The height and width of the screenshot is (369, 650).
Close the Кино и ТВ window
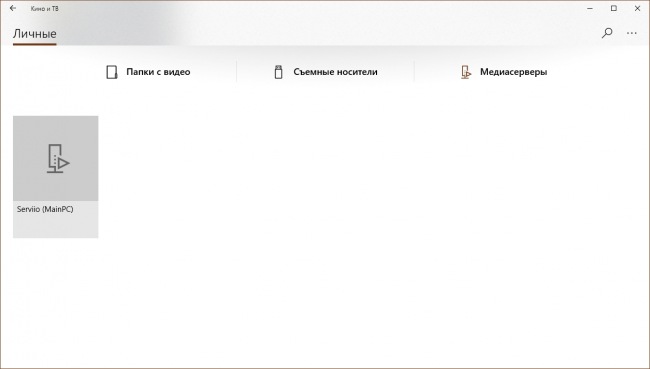tap(638, 8)
